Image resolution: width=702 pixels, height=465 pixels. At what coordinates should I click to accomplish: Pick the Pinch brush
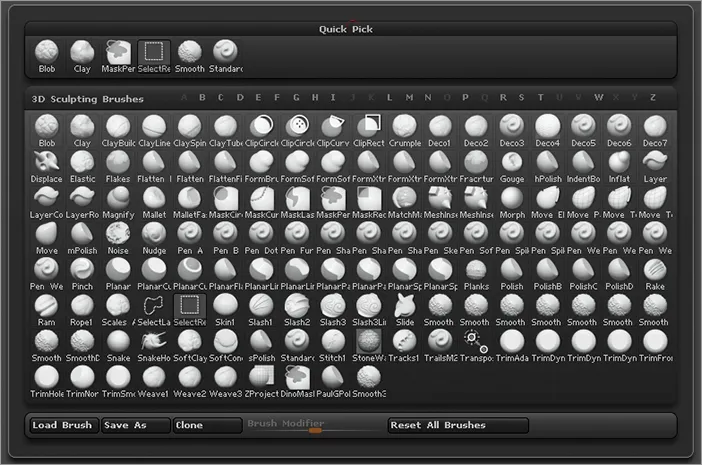82,272
